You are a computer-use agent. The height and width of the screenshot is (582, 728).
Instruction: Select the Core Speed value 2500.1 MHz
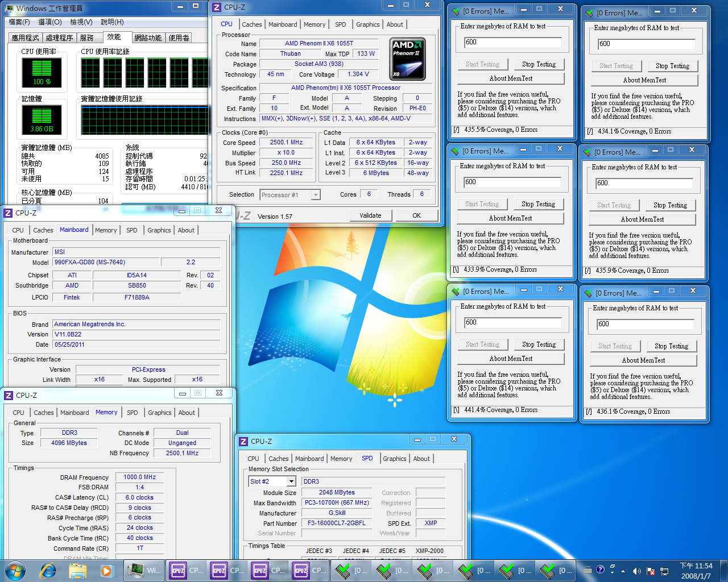286,143
